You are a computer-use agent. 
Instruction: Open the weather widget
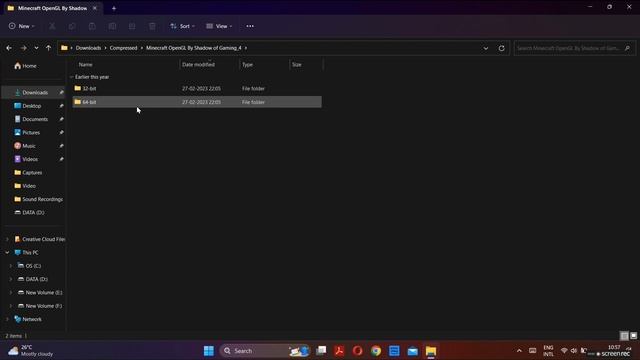[31, 351]
